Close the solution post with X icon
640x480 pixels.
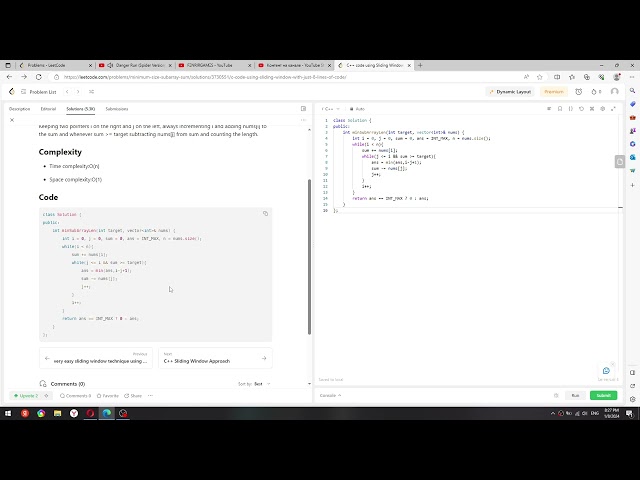click(12, 120)
